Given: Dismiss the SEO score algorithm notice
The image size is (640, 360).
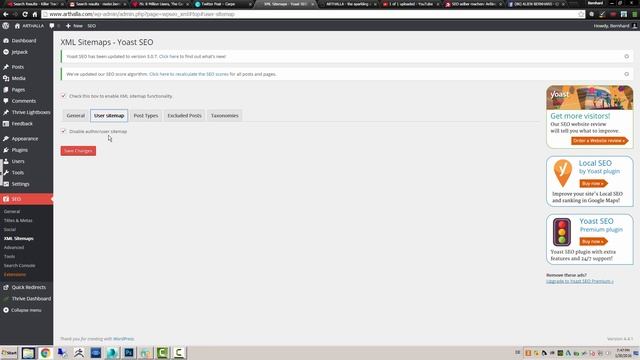Looking at the screenshot, I should tap(627, 74).
